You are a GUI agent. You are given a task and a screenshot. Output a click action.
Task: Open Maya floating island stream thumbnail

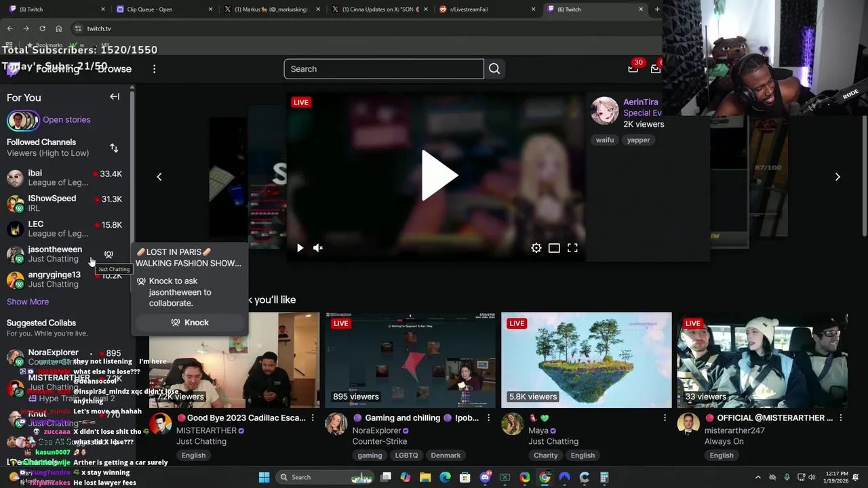pos(587,360)
